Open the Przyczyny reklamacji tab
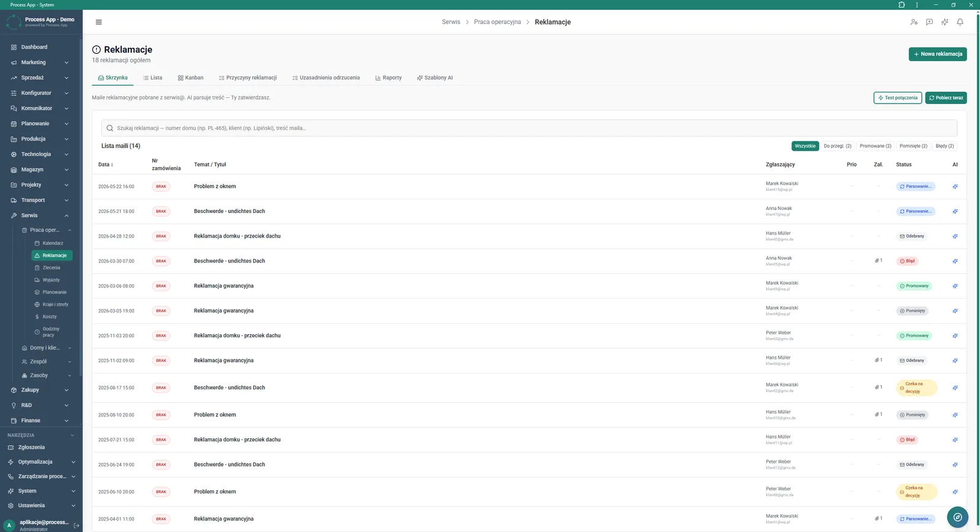Image resolution: width=980 pixels, height=532 pixels. [x=247, y=78]
